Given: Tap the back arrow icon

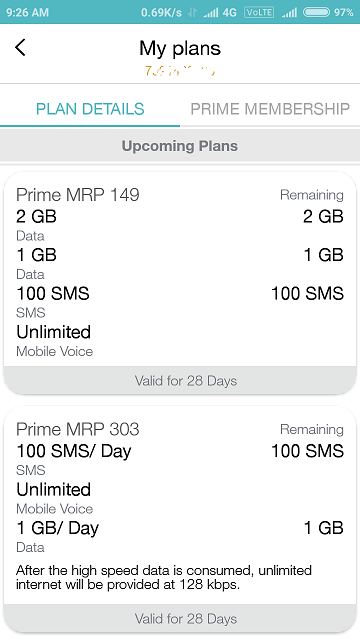Looking at the screenshot, I should [20, 48].
